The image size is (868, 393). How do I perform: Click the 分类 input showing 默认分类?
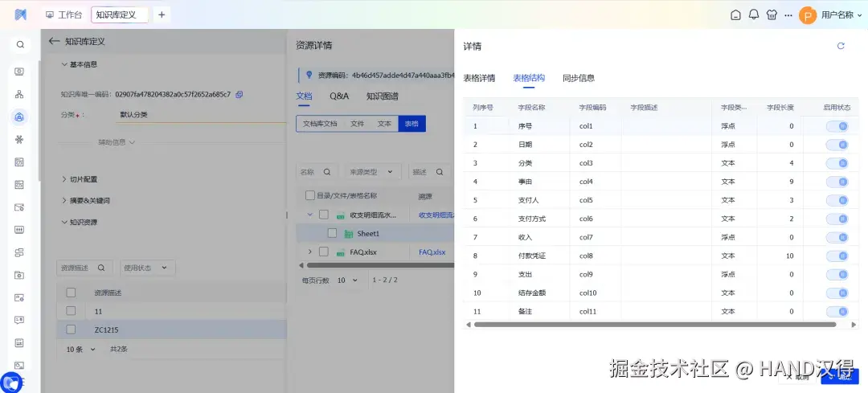pos(202,115)
